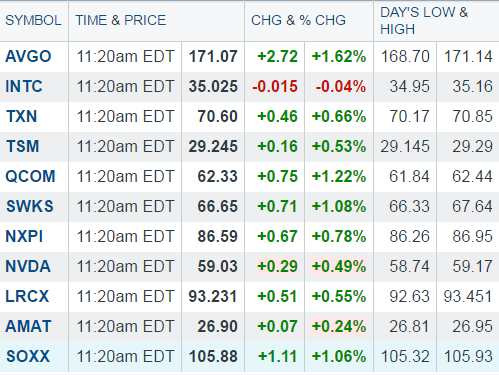This screenshot has width=499, height=375.
Task: Open the AMAT stock link
Action: (28, 326)
